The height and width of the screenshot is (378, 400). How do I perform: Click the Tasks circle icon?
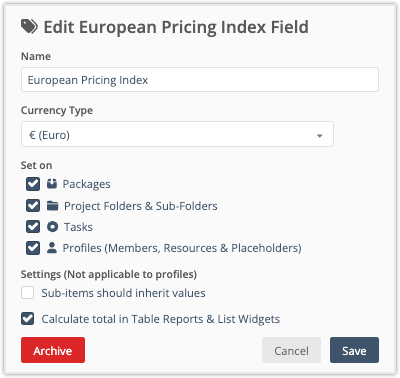(x=52, y=227)
